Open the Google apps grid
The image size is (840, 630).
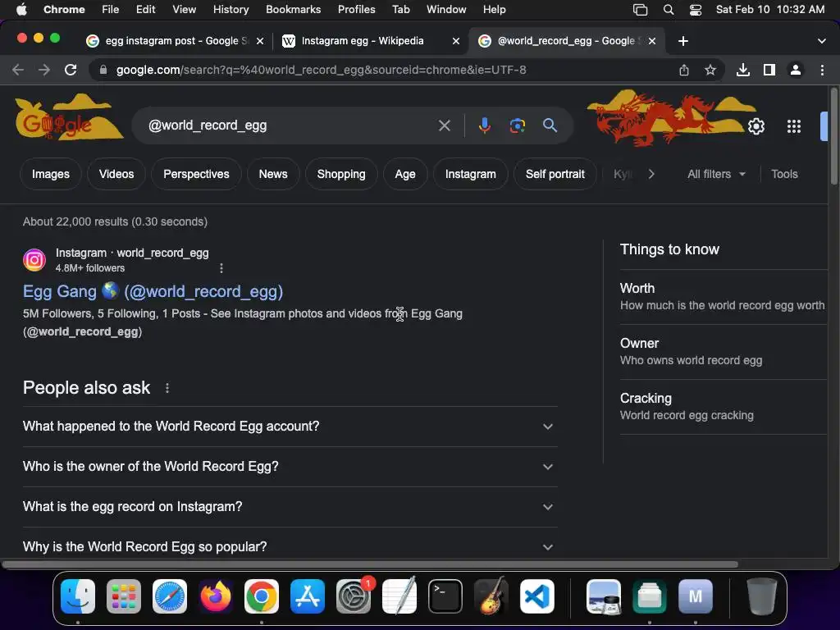click(794, 126)
